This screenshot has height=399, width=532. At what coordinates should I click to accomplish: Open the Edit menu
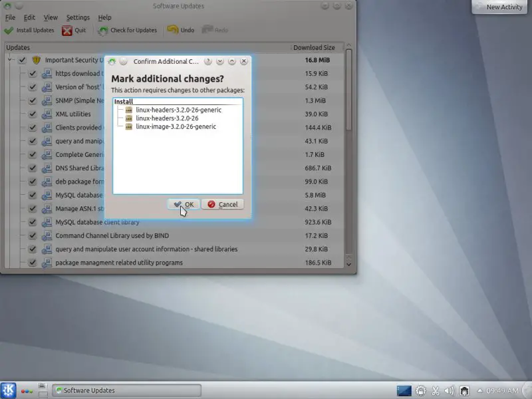click(x=29, y=18)
